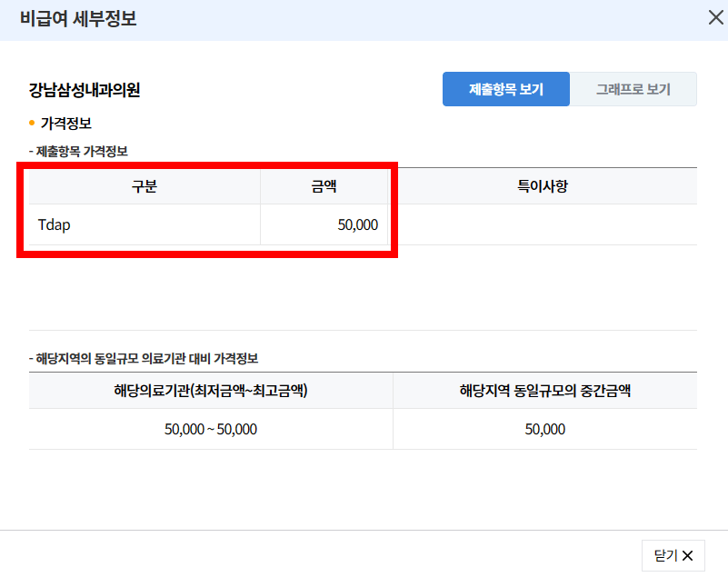Image resolution: width=728 pixels, height=577 pixels.
Task: Click the orange bullet beside 가격정보
Action: [30, 124]
